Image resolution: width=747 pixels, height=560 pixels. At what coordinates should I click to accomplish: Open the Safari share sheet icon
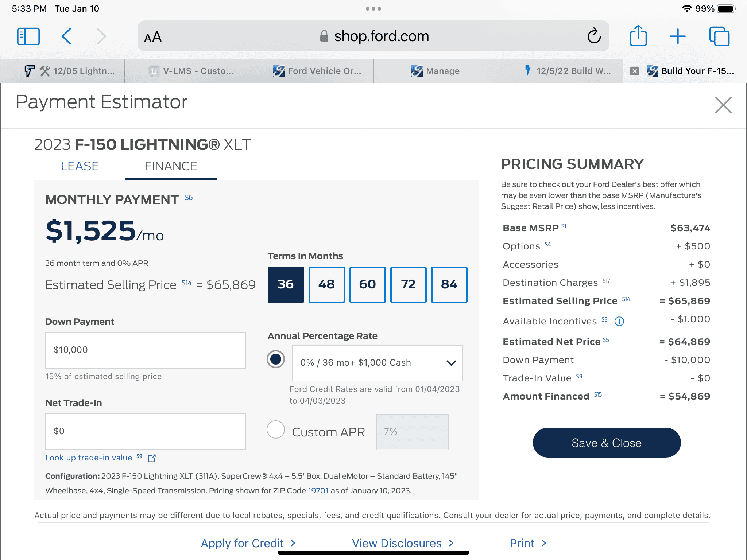tap(638, 36)
